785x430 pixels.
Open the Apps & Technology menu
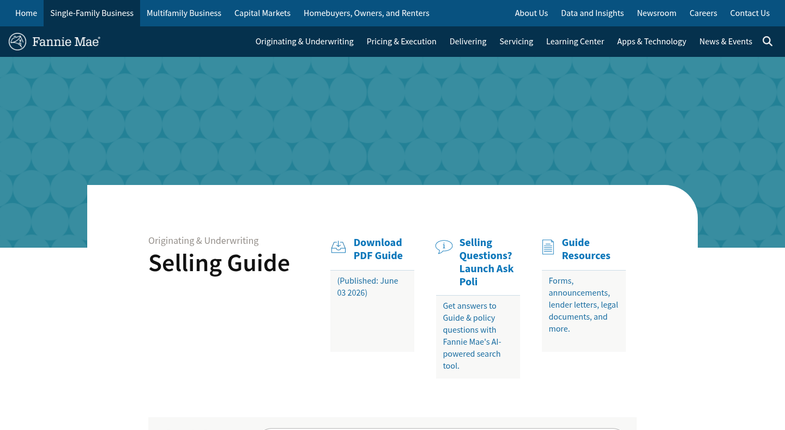pyautogui.click(x=651, y=42)
